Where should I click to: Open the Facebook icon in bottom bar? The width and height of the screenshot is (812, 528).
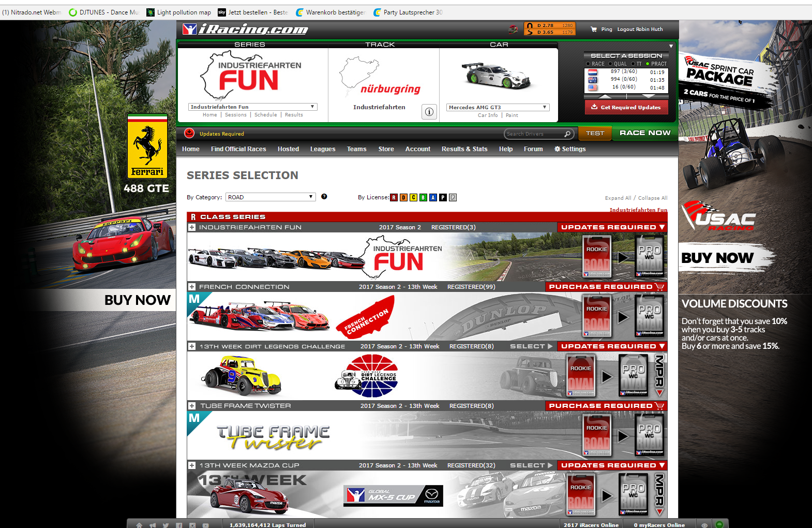(x=179, y=525)
